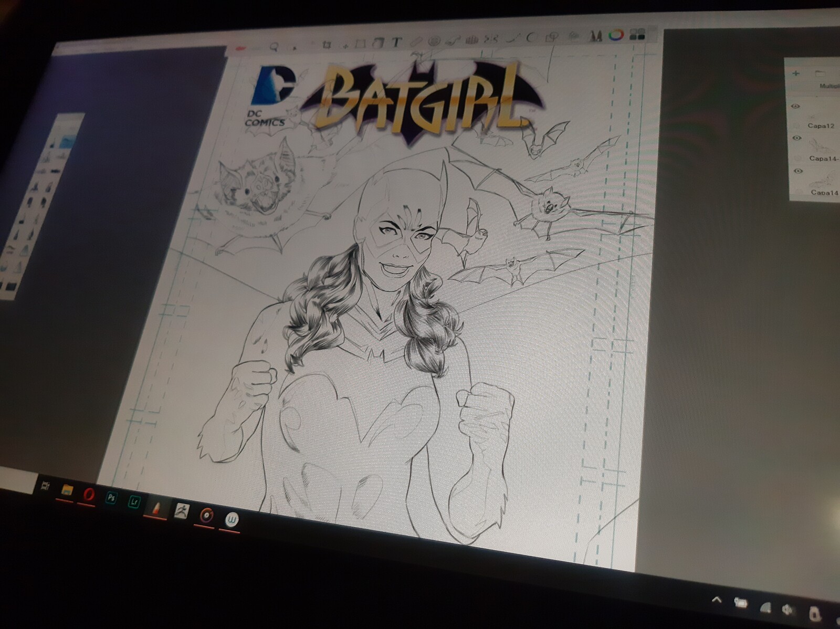Select the Zoom magnifier tool
The height and width of the screenshot is (629, 840).
click(x=274, y=47)
